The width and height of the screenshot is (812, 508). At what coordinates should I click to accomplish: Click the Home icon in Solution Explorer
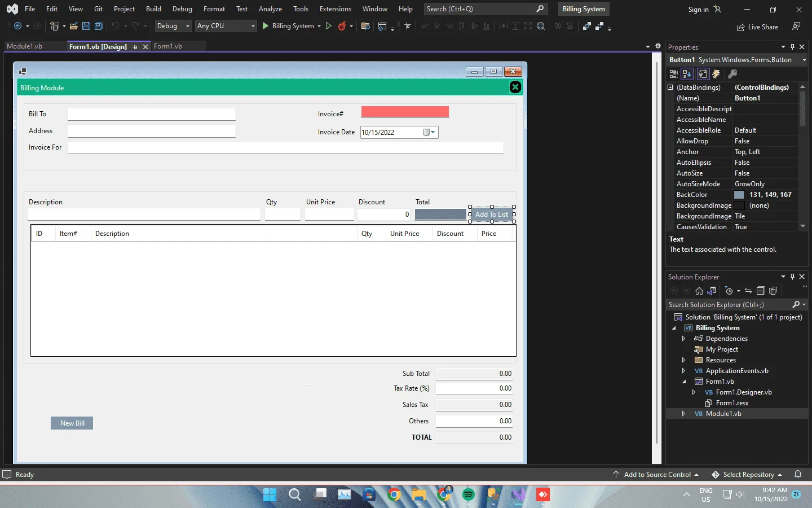click(x=699, y=291)
